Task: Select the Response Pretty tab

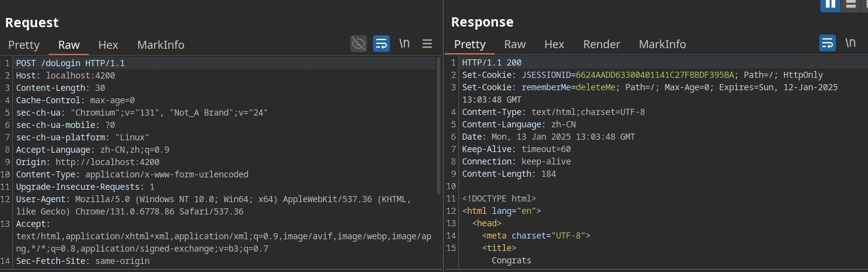Action: 470,44
